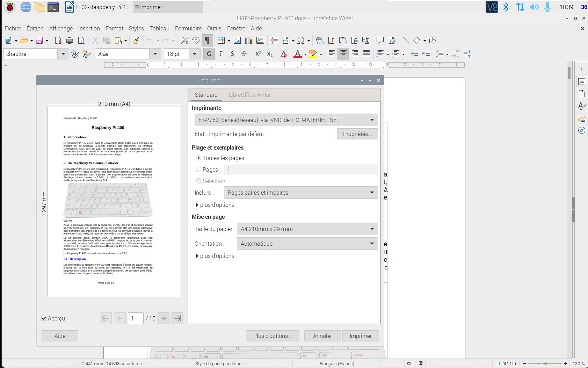Click the highlighting color yellow swatch
This screenshot has height=368, width=588.
(x=313, y=54)
